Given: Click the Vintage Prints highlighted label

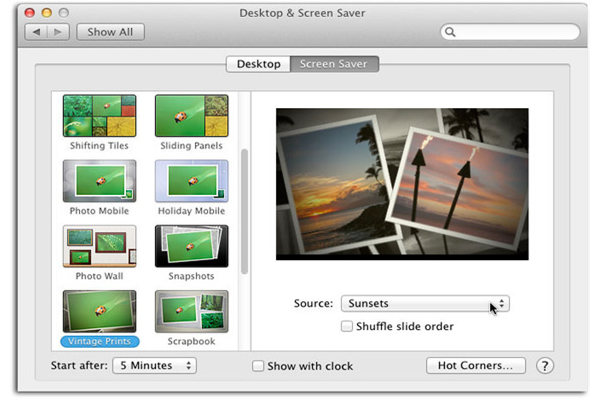Looking at the screenshot, I should [99, 341].
